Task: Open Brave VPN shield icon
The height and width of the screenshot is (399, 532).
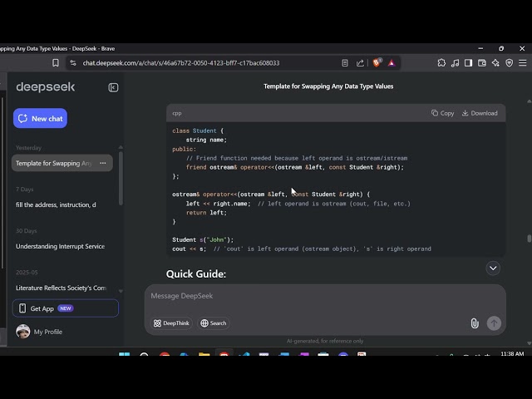Action: click(510, 63)
